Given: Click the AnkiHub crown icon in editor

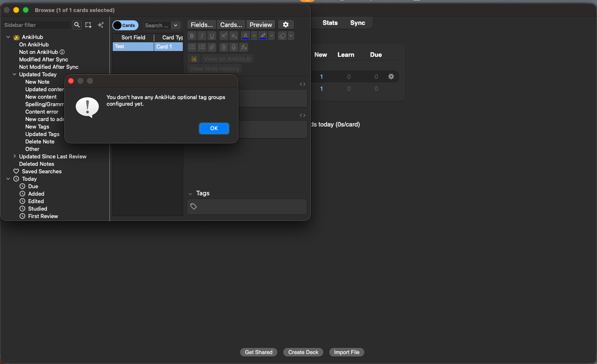Looking at the screenshot, I should [x=194, y=59].
